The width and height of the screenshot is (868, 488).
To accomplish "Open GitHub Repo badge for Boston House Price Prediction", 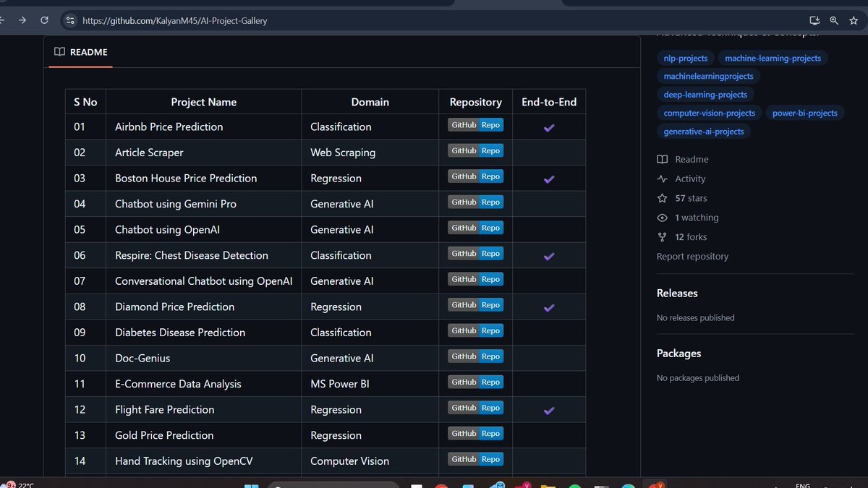I will (475, 176).
